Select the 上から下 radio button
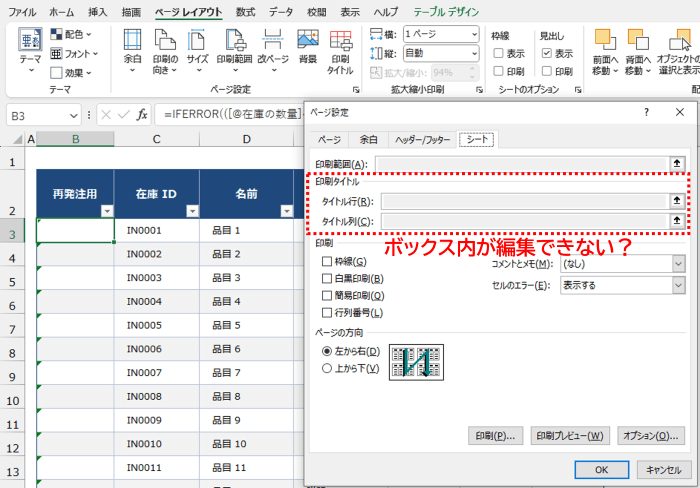Image resolution: width=700 pixels, height=488 pixels. 327,368
